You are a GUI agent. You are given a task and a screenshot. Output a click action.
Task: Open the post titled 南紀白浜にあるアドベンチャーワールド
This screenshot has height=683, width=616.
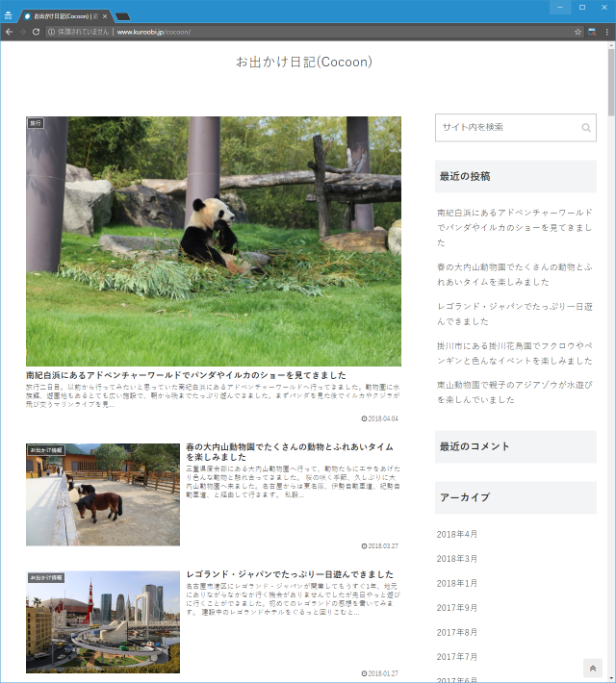click(x=186, y=375)
